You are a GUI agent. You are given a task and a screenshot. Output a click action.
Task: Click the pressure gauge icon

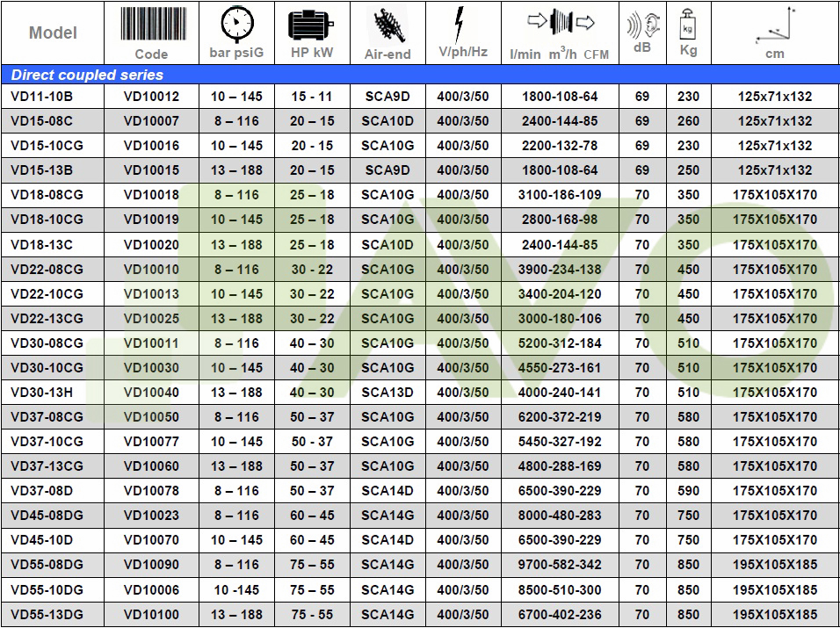[x=236, y=24]
